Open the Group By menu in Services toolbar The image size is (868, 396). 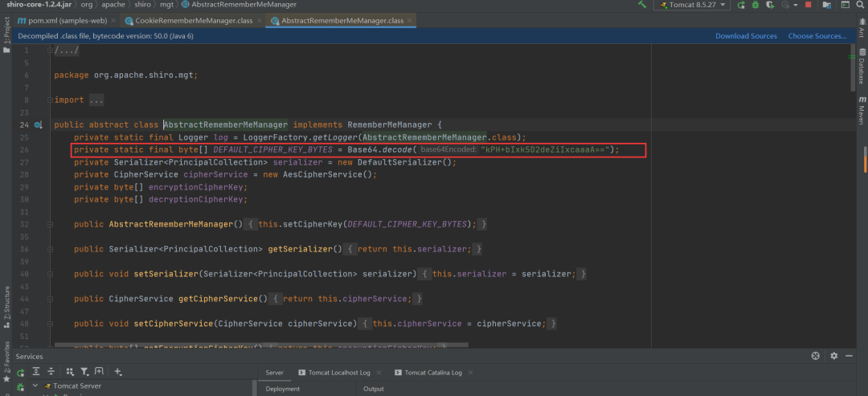tap(70, 372)
